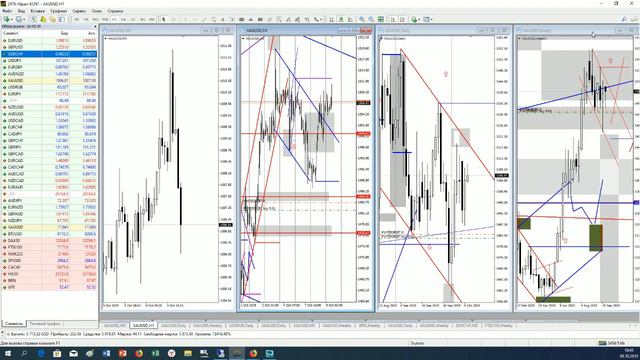Expand the Profiles dropdown arrow
Screen dimensions: 640x360
24,19
